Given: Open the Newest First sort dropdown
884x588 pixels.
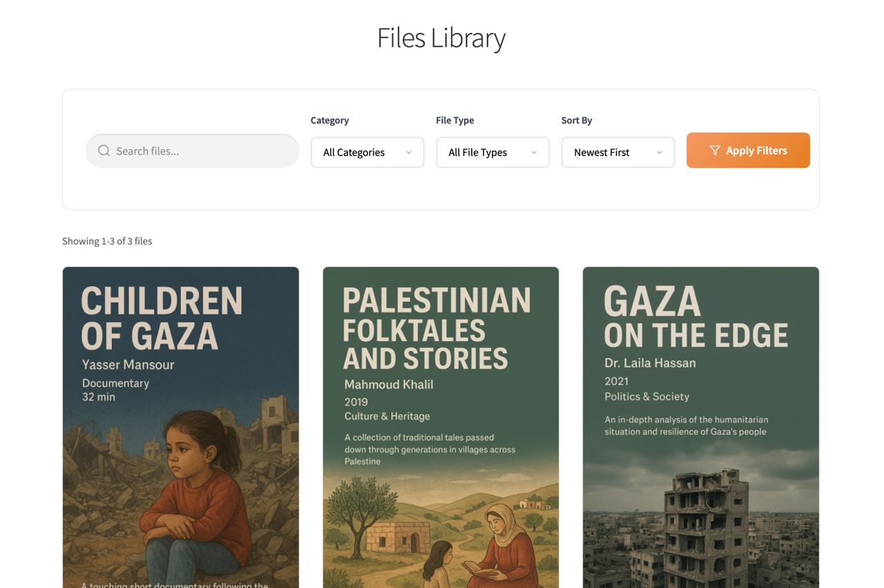Looking at the screenshot, I should click(617, 153).
